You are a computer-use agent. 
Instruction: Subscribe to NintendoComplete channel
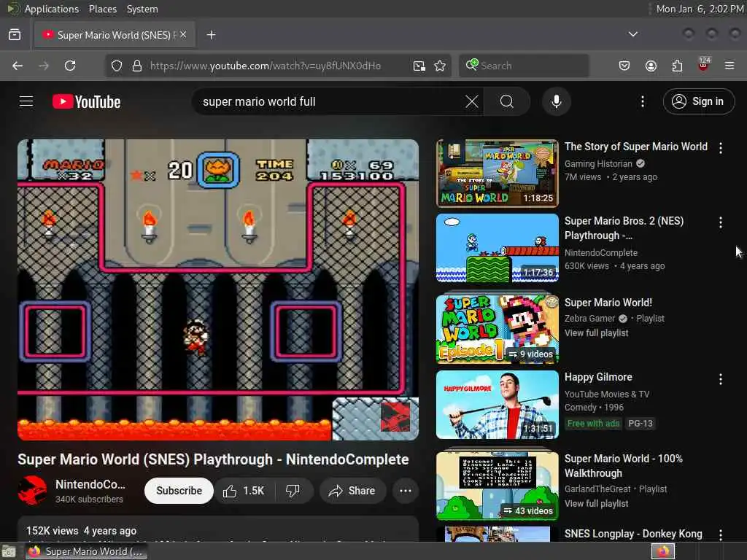click(179, 491)
